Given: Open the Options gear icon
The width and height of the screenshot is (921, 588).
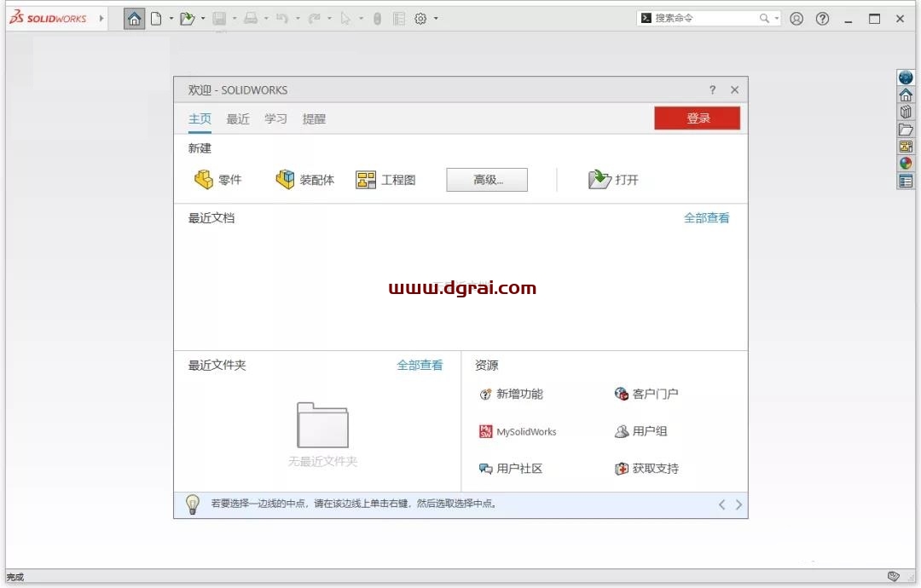Looking at the screenshot, I should (420, 19).
